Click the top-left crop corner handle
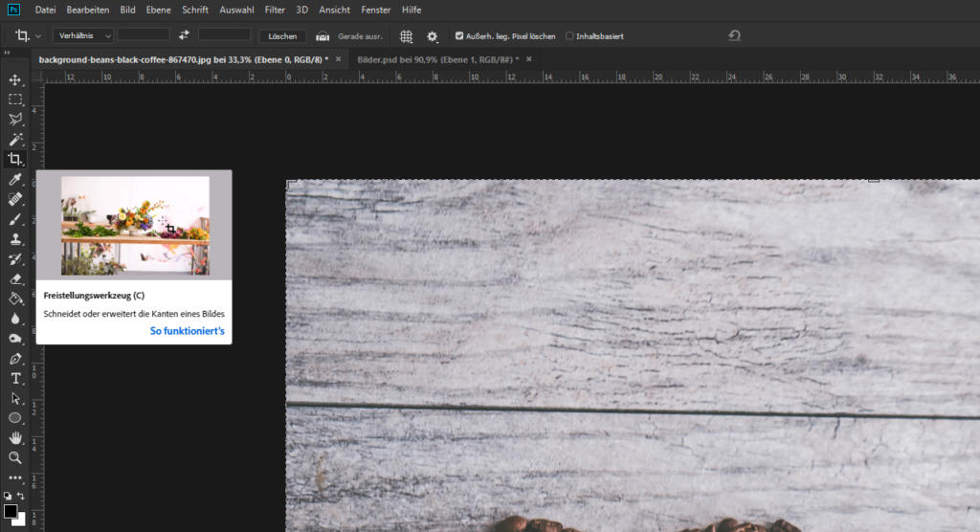980x532 pixels. (290, 184)
